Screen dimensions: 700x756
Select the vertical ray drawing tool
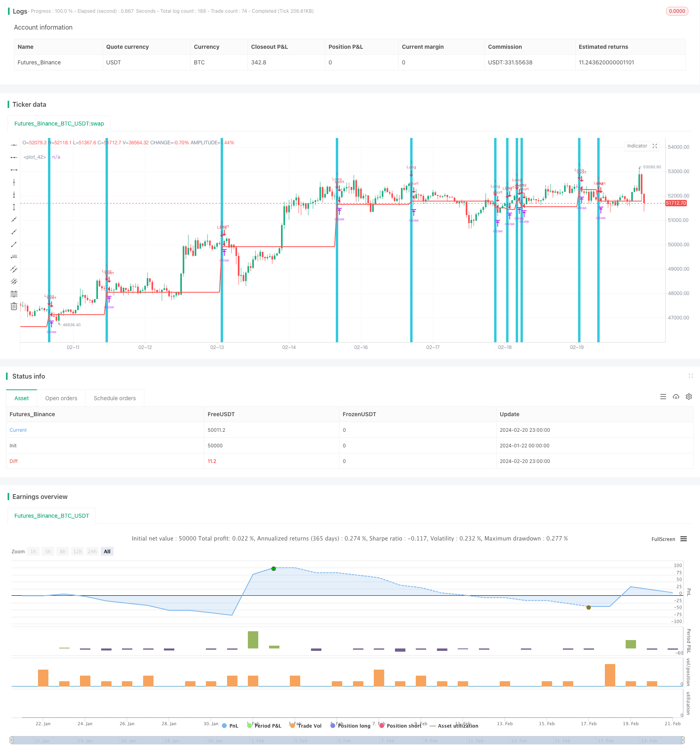click(x=14, y=195)
